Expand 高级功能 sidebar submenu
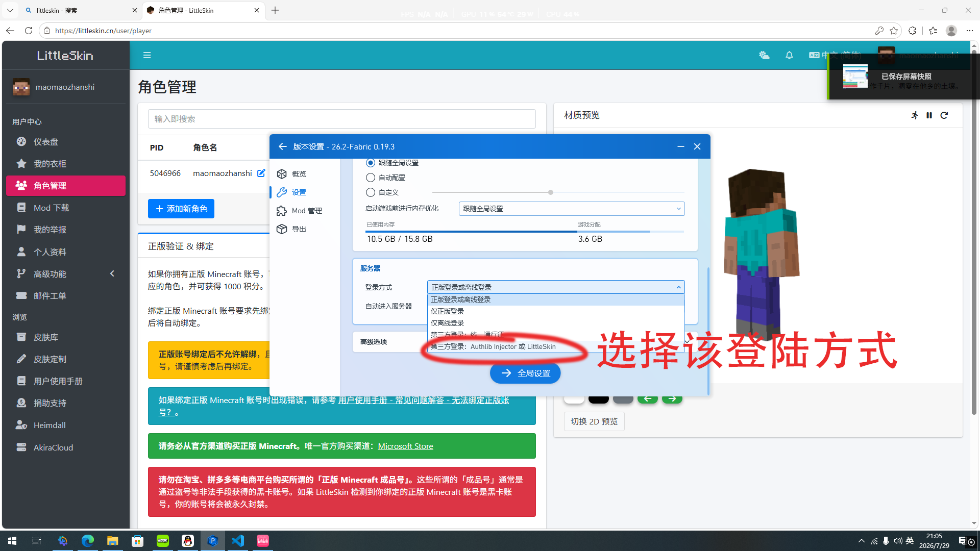Screen dimensions: 980x551 66,274
